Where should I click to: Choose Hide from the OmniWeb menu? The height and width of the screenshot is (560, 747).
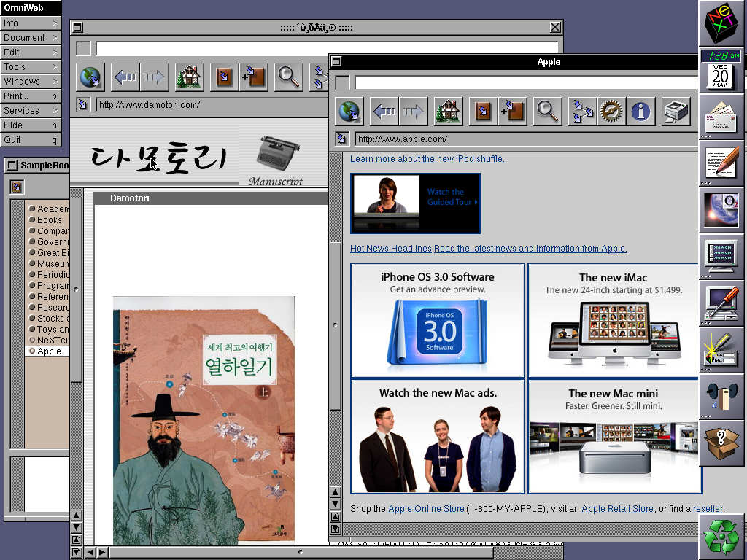[x=31, y=125]
